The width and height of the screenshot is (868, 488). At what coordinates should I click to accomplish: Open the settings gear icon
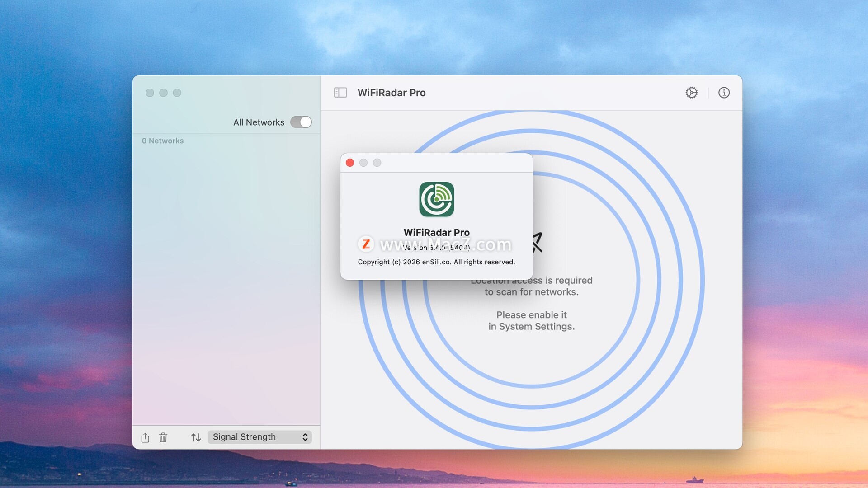pyautogui.click(x=691, y=93)
